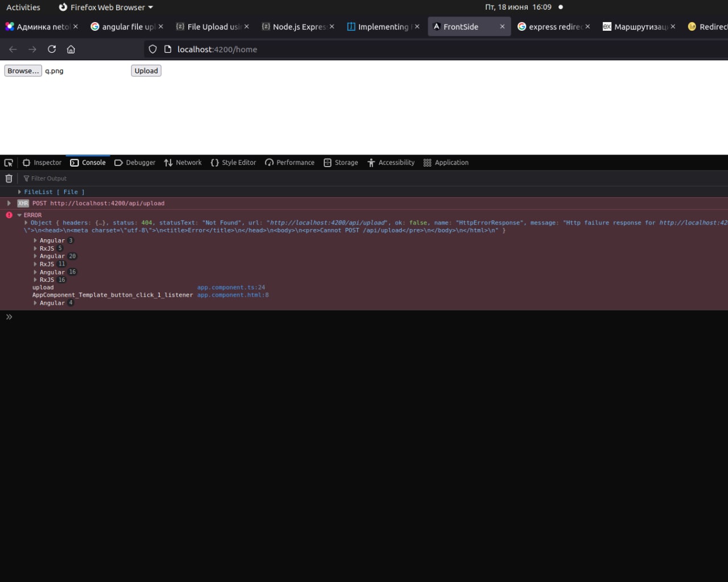Viewport: 728px width, 582px height.
Task: Open the Activities overview
Action: 23,7
